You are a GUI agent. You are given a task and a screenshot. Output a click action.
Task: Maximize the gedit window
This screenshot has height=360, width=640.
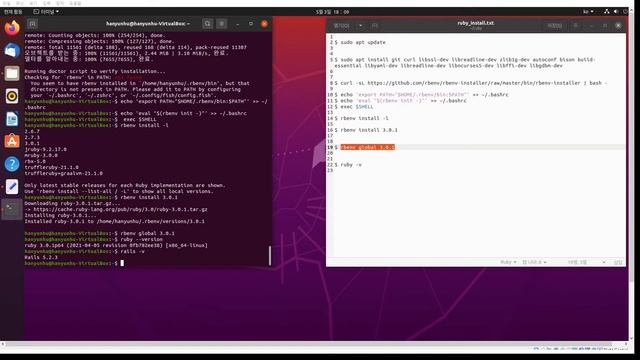tap(605, 26)
